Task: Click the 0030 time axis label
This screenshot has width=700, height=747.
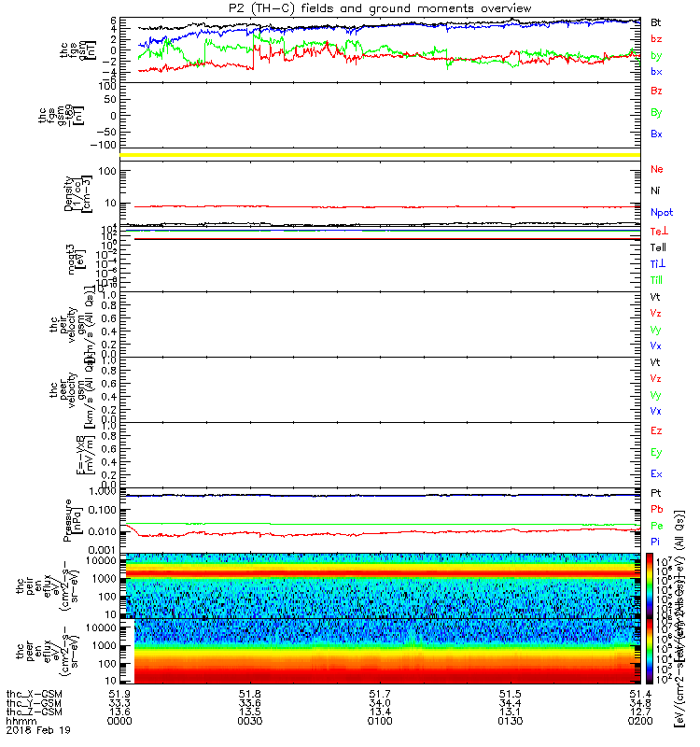Action: click(249, 721)
